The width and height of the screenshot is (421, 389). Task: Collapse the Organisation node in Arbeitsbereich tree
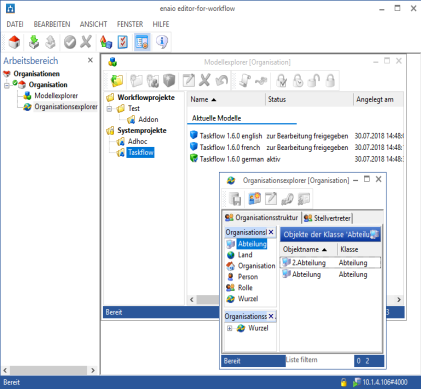point(7,85)
